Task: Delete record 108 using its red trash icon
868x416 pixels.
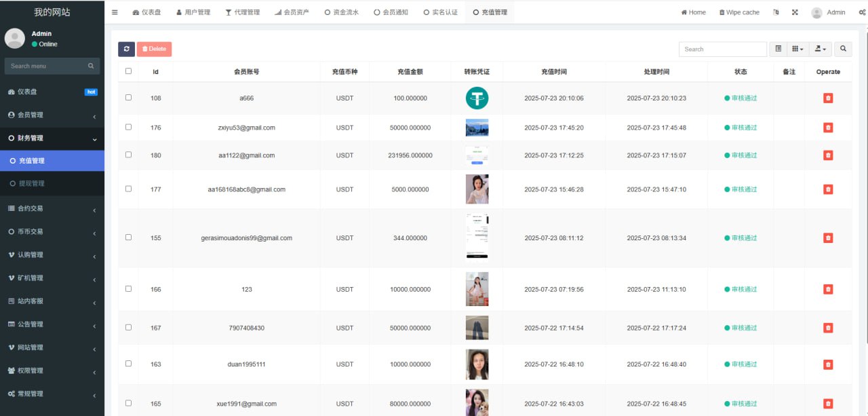Action: click(x=827, y=98)
